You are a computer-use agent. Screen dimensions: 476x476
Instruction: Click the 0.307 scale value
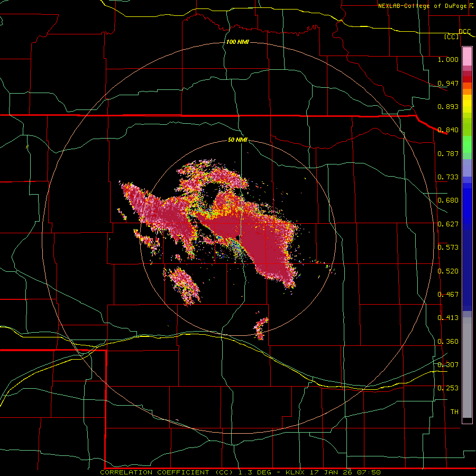(x=448, y=365)
